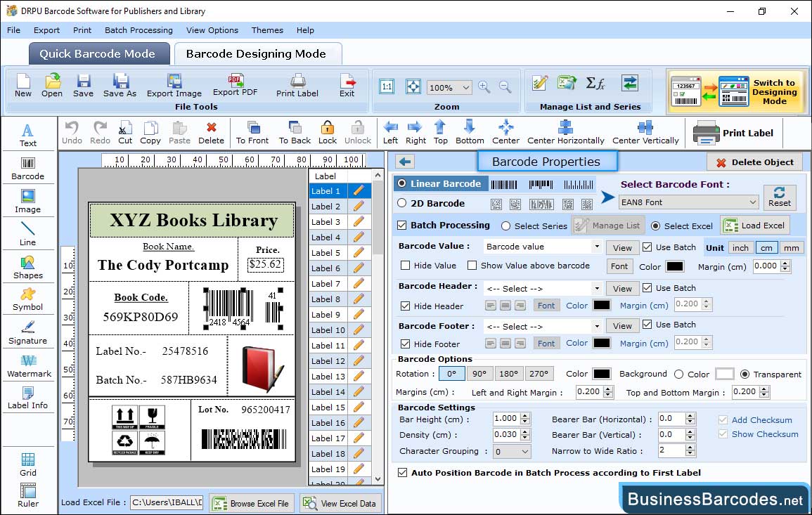This screenshot has width=812, height=515.
Task: Center object Horizontally
Action: [x=565, y=133]
